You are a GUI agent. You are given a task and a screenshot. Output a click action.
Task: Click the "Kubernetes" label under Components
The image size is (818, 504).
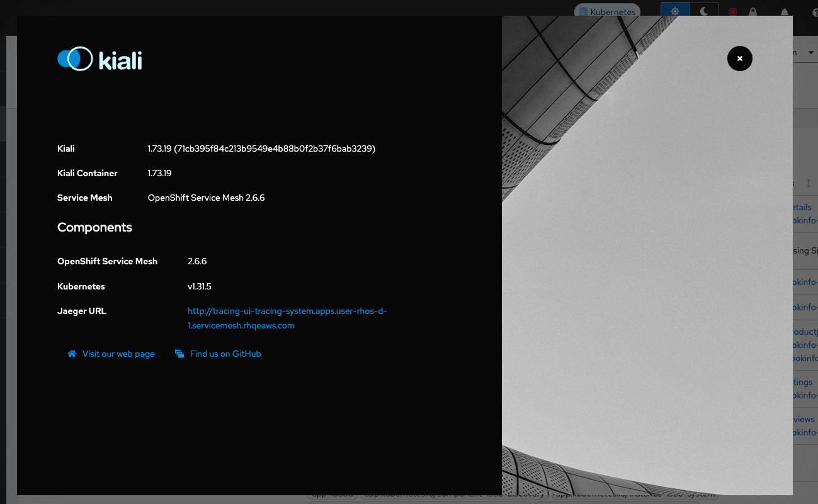click(x=81, y=286)
